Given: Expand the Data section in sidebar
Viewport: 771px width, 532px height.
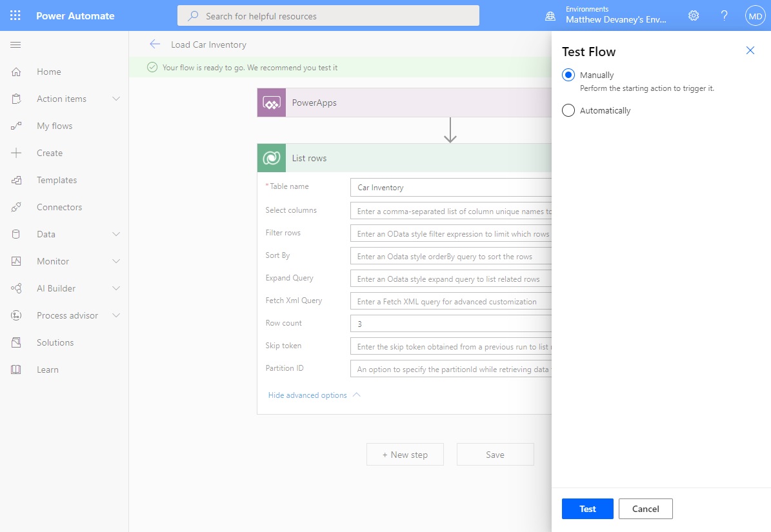Looking at the screenshot, I should point(64,233).
